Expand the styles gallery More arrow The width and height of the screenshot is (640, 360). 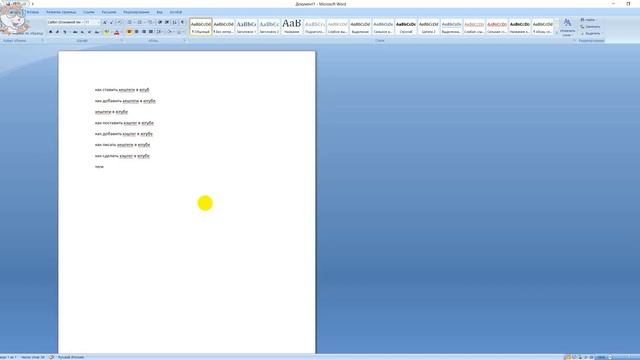pyautogui.click(x=557, y=33)
